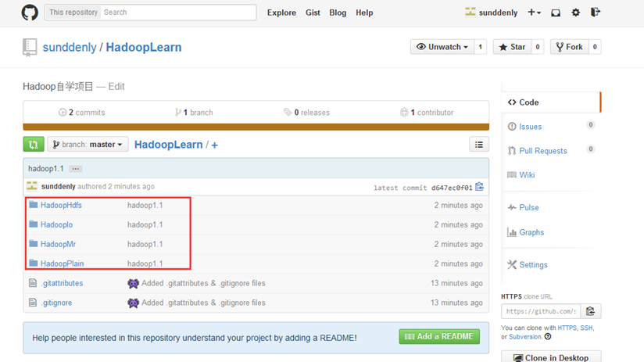Click the sunddenly avatar in the header

pyautogui.click(x=470, y=13)
